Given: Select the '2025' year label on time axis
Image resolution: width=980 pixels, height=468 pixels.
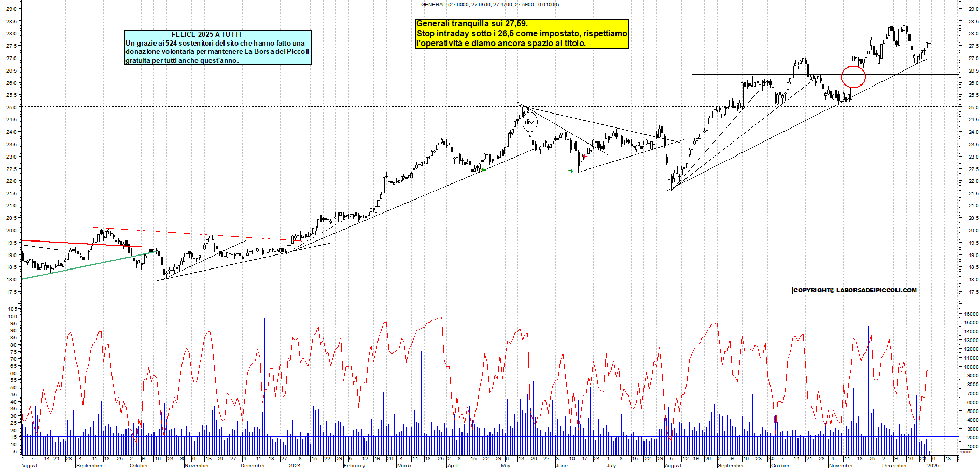Looking at the screenshot, I should [933, 465].
